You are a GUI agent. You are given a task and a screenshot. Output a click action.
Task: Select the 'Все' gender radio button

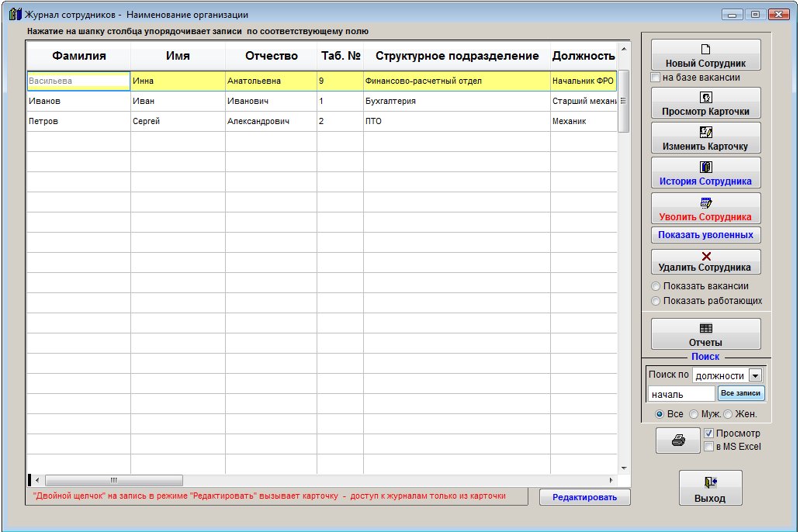pos(660,415)
